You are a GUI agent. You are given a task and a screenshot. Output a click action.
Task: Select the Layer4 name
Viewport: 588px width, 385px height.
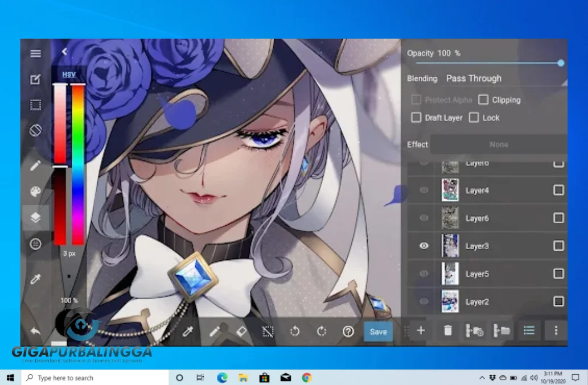pos(477,191)
